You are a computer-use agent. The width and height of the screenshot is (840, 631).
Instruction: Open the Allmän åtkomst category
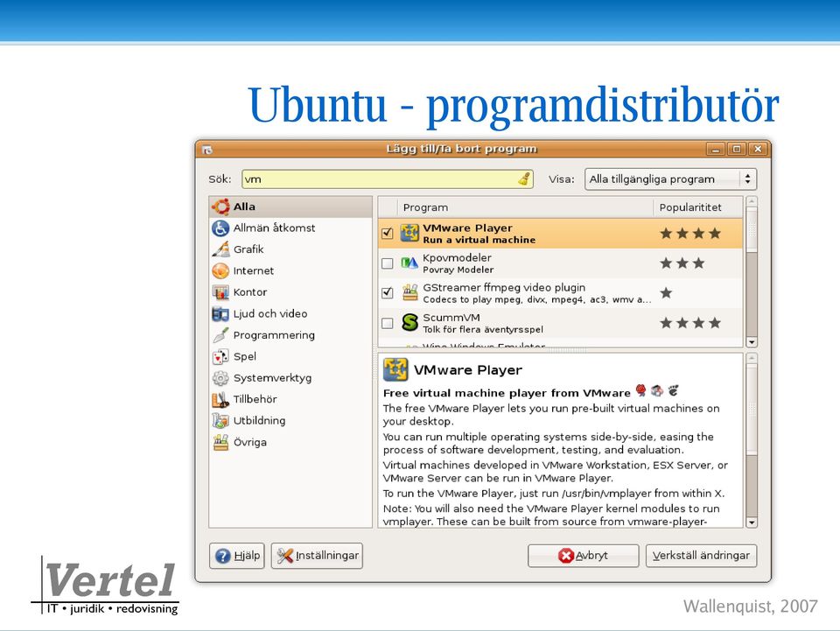point(290,228)
